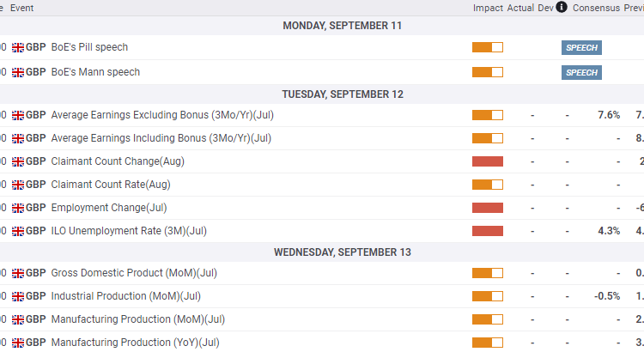Open Average Earnings Including Bonus event
Viewport: 644px width, 352px height.
[161, 138]
